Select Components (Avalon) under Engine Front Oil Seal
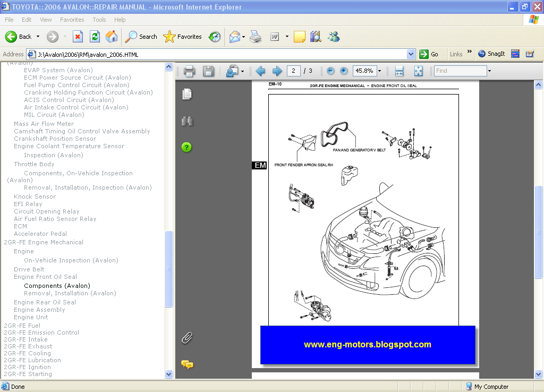Viewport: 544px width, 392px height. click(57, 286)
